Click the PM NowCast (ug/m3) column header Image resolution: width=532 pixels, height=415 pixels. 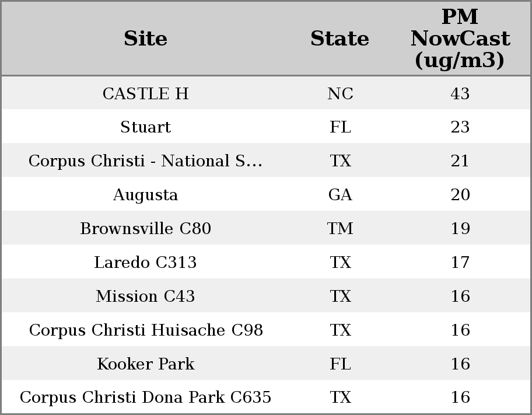[460, 39]
